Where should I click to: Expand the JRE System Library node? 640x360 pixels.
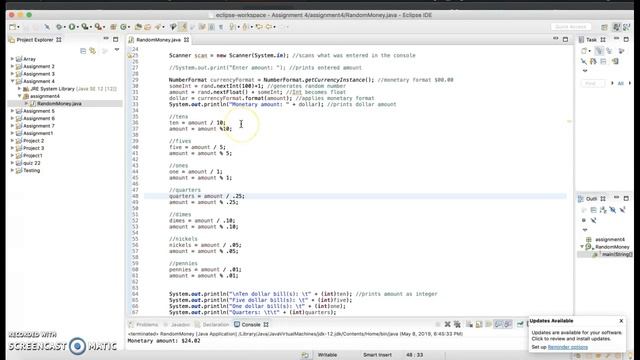coord(19,89)
